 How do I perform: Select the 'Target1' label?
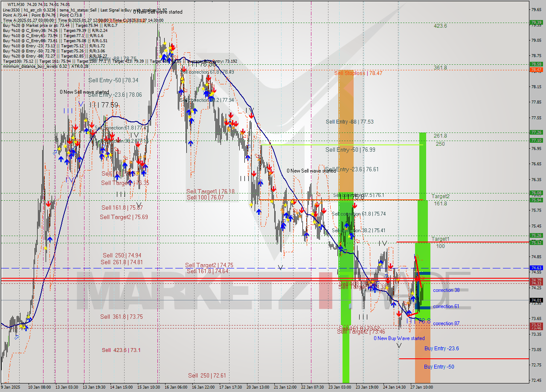pos(440,239)
